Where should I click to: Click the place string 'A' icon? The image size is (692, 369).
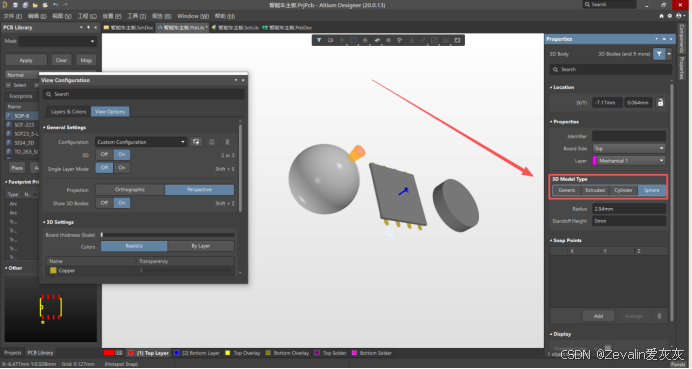pyautogui.click(x=411, y=40)
